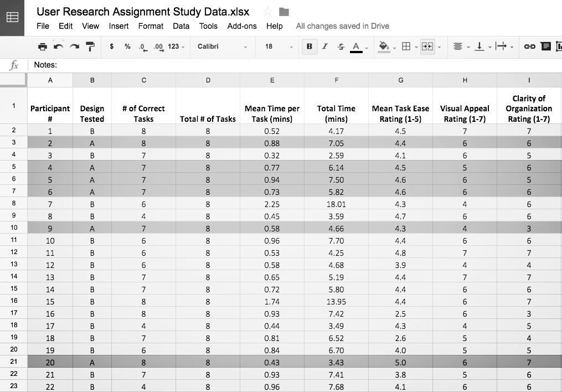The image size is (562, 392).
Task: Format selection as percent
Action: point(127,47)
